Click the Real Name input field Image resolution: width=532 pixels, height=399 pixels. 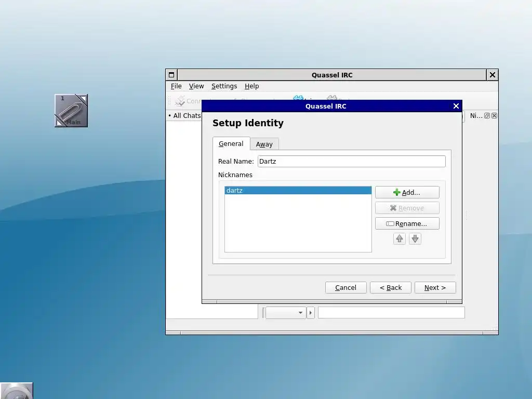point(352,161)
